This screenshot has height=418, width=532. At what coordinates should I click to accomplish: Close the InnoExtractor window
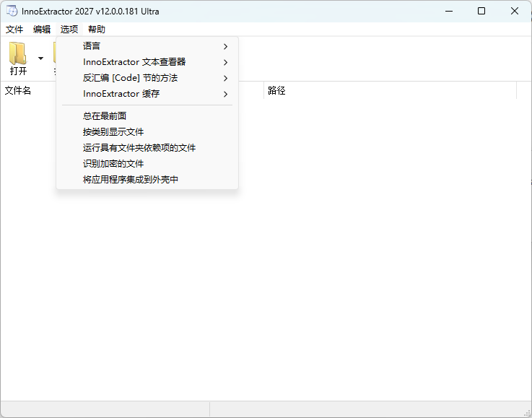click(515, 12)
